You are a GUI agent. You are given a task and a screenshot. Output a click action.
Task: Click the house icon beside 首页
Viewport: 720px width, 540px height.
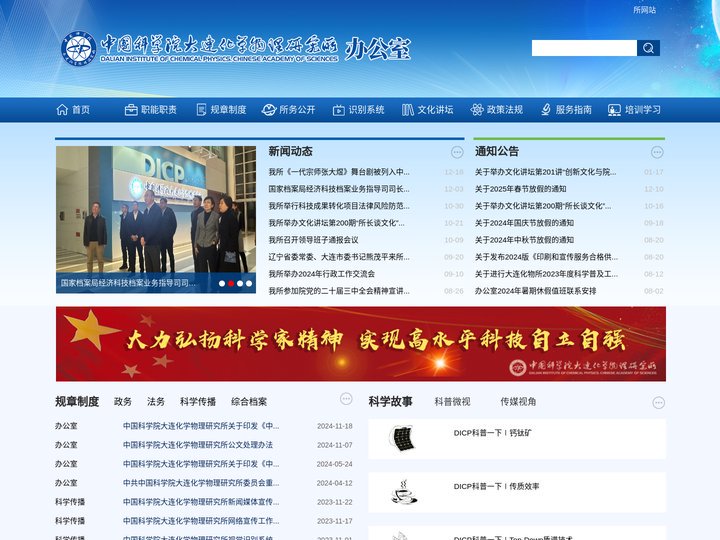click(x=62, y=110)
